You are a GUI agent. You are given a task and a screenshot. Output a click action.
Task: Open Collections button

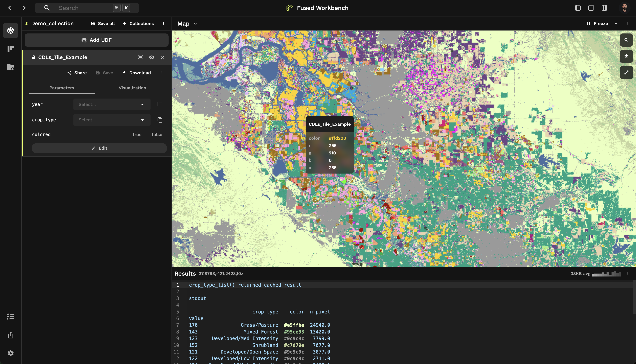tap(138, 24)
